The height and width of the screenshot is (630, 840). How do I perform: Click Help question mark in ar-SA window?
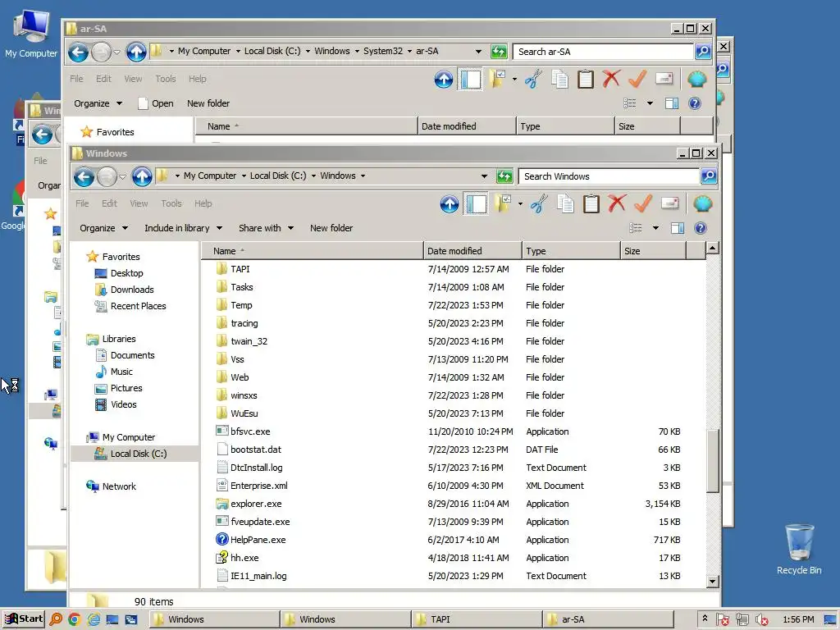pos(694,103)
